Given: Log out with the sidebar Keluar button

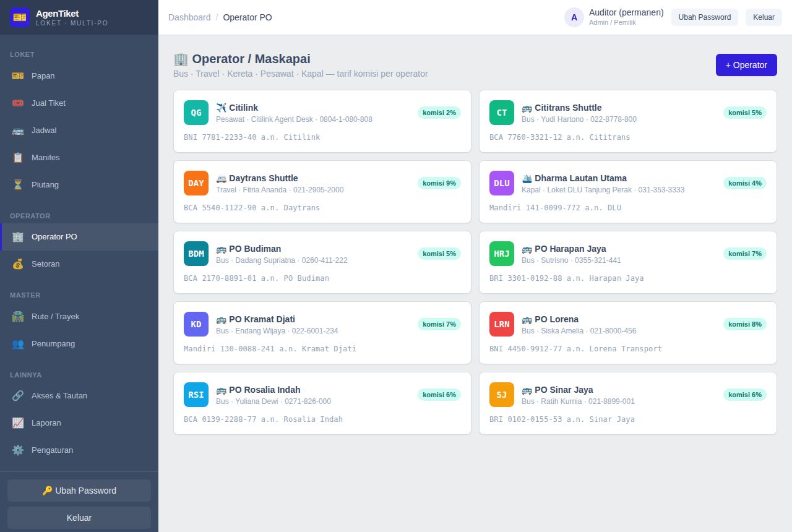Looking at the screenshot, I should pos(79,518).
